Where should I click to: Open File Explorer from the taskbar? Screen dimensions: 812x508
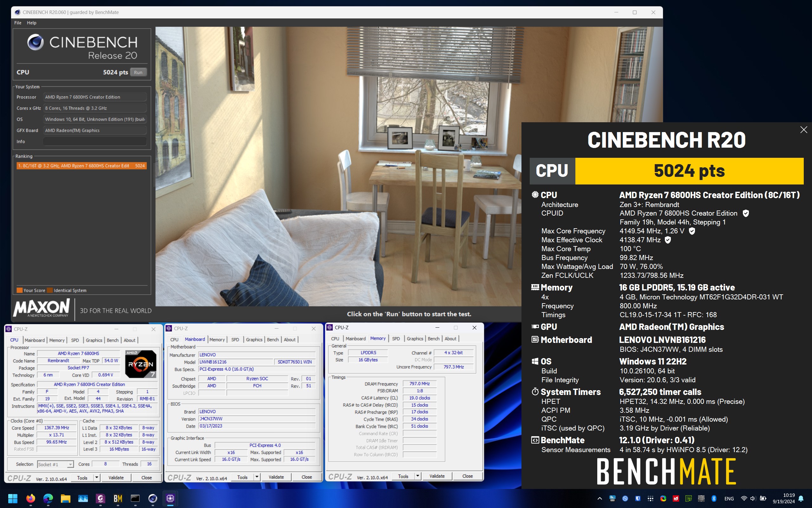coord(65,498)
